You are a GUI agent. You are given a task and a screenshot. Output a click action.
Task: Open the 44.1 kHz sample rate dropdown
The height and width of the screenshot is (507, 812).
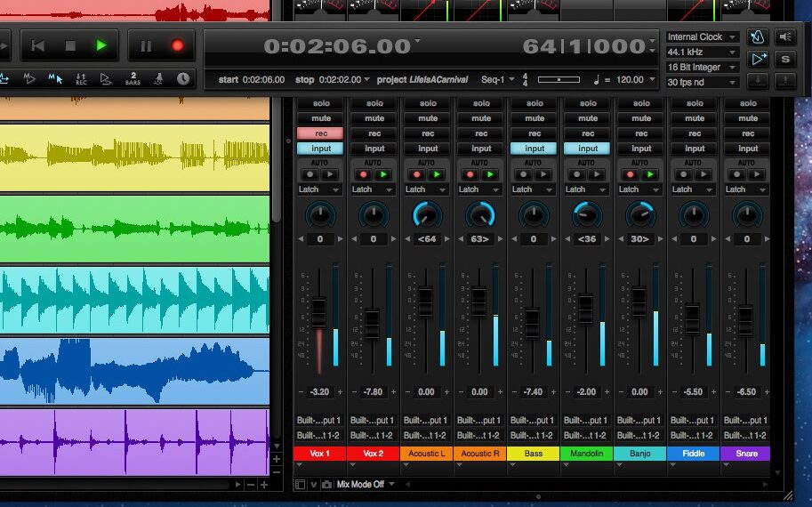(x=703, y=52)
